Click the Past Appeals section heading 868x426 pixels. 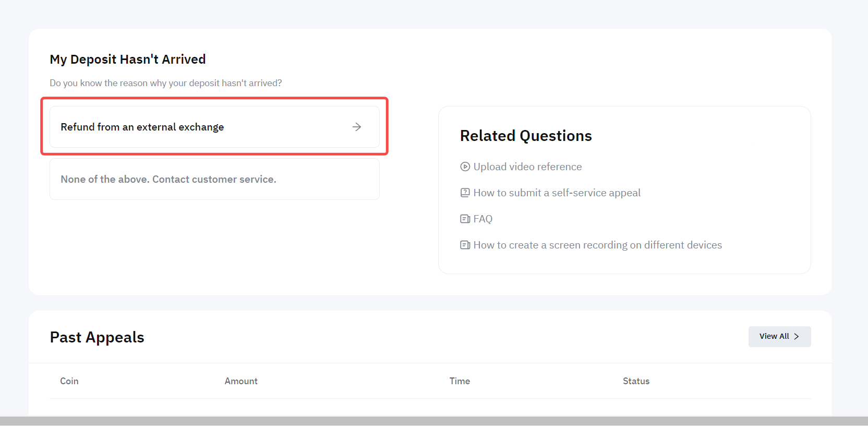(x=97, y=337)
